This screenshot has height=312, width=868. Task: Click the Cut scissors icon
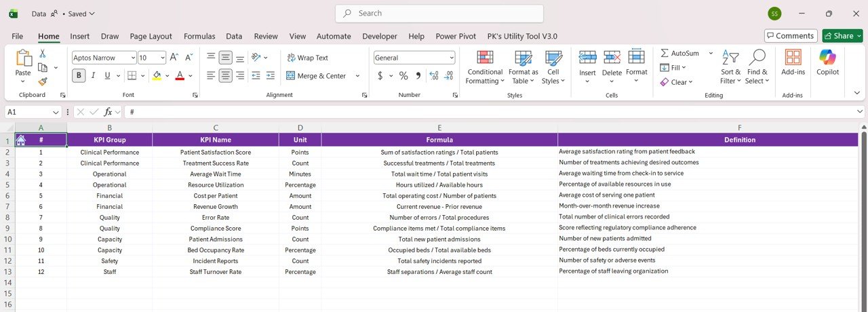tap(43, 54)
